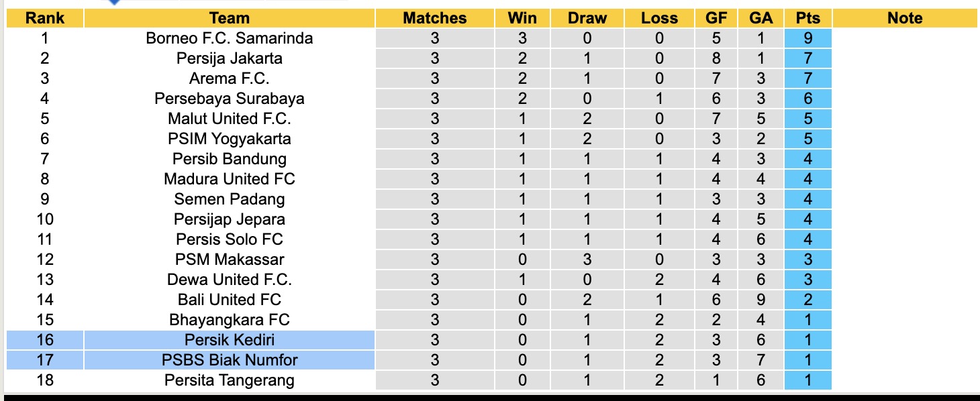This screenshot has height=401, width=980.
Task: Select rank number 16 cell
Action: pos(45,340)
